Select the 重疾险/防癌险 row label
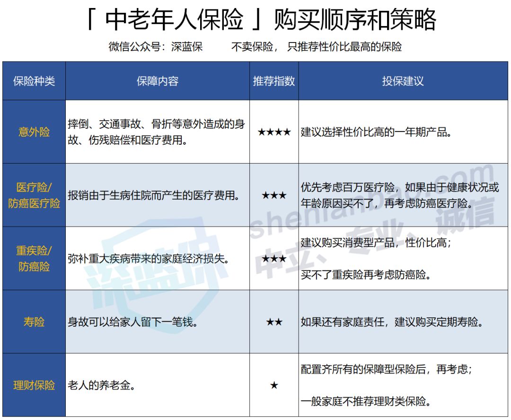 pos(34,258)
